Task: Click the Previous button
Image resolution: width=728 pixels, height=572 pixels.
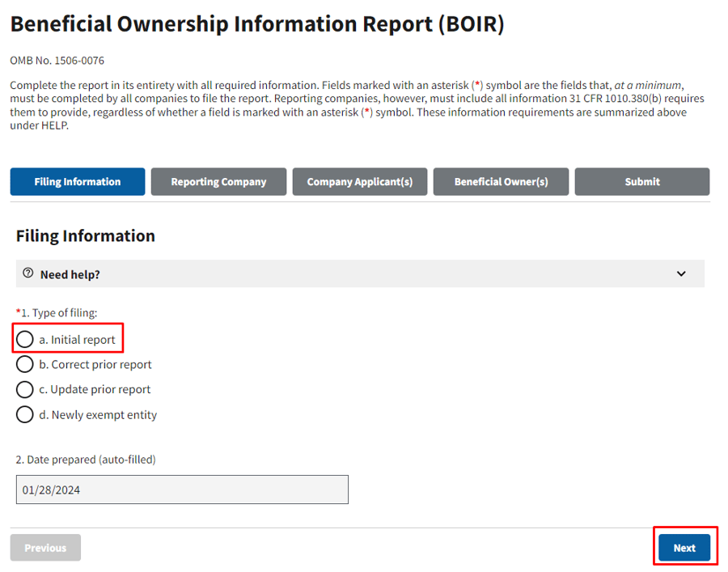Action: tap(45, 547)
